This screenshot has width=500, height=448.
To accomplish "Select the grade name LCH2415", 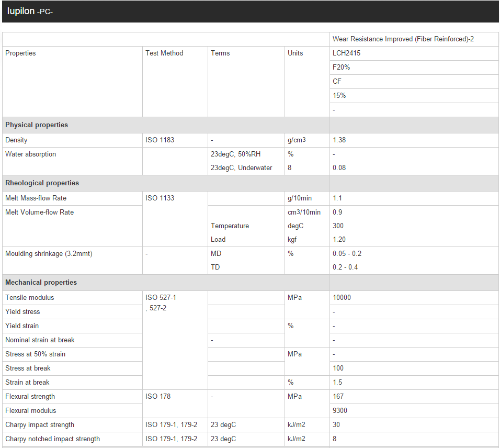I will (346, 53).
